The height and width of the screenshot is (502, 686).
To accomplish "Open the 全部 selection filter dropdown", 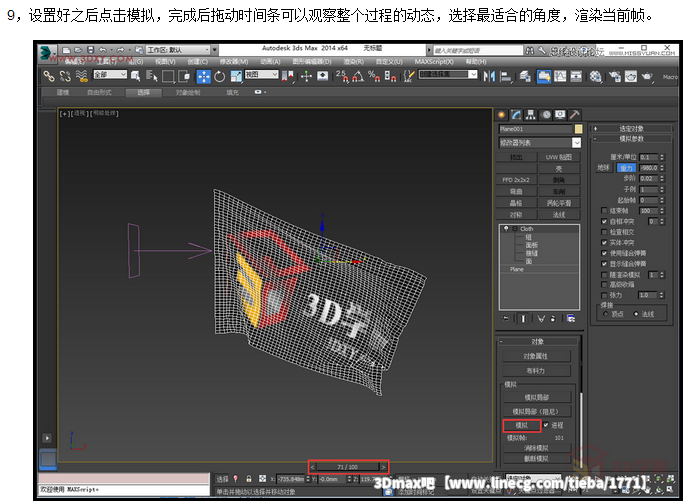I will (x=110, y=75).
